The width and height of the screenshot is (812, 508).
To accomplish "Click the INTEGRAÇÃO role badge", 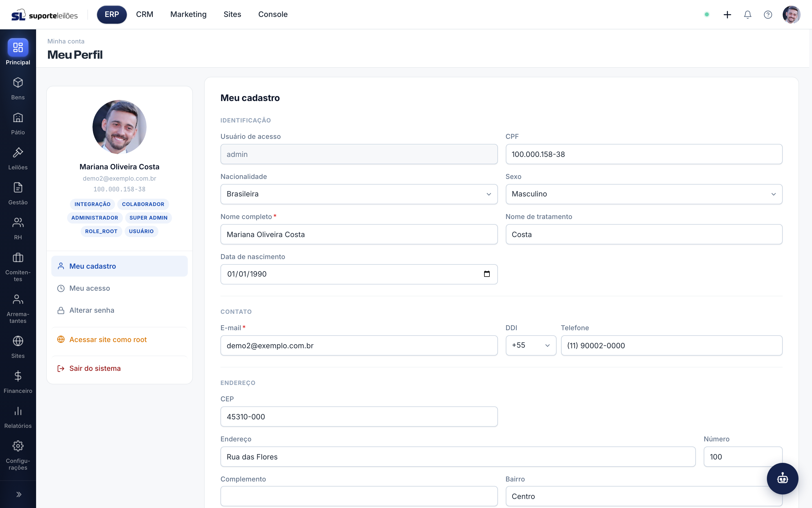I will point(92,204).
